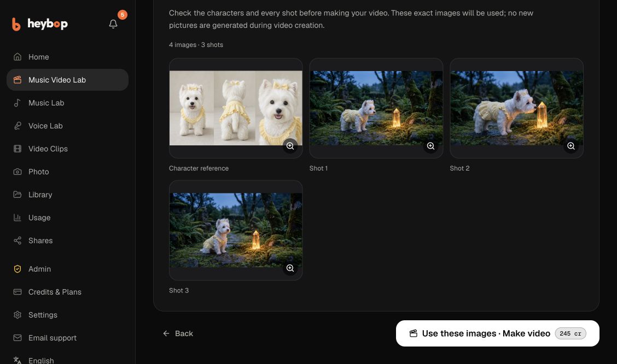The width and height of the screenshot is (617, 364).
Task: Click the Shares share icon
Action: [18, 240]
